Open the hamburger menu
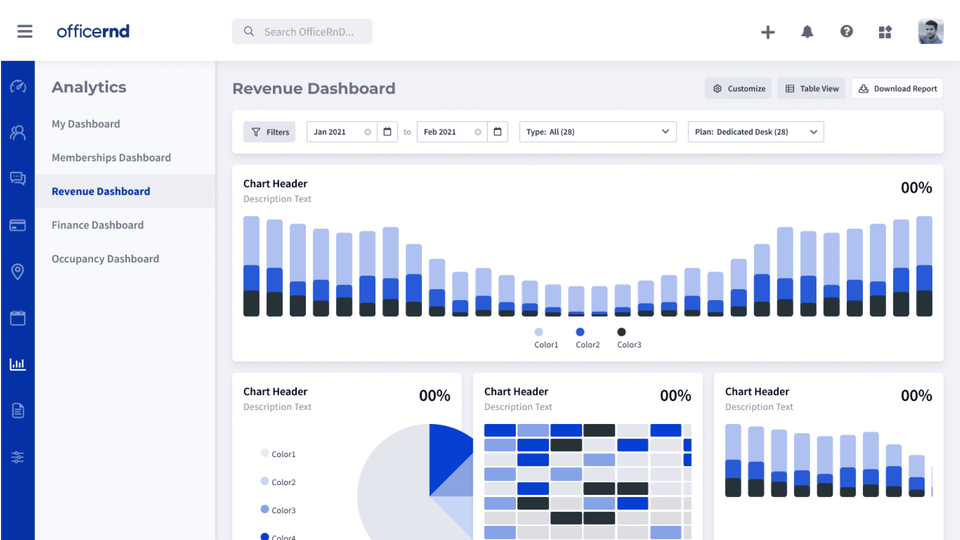Screen dimensions: 960x540 tap(25, 31)
